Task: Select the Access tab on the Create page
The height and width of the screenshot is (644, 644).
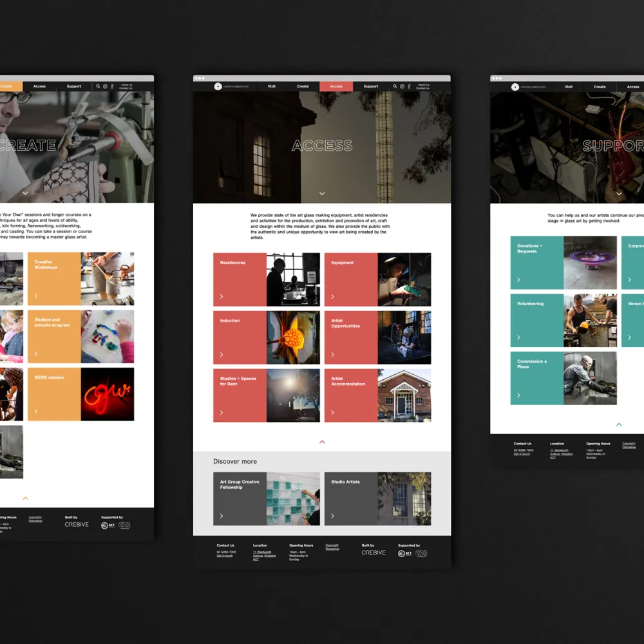Action: pyautogui.click(x=39, y=86)
